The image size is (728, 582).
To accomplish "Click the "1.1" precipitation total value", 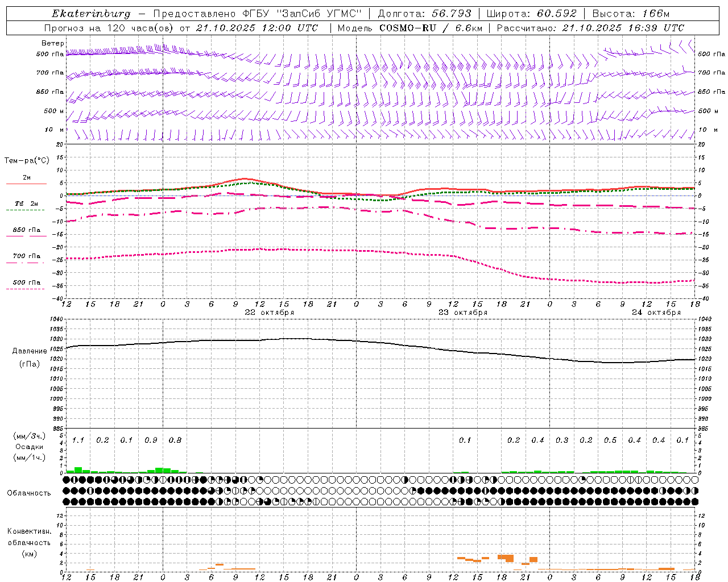I will [78, 440].
